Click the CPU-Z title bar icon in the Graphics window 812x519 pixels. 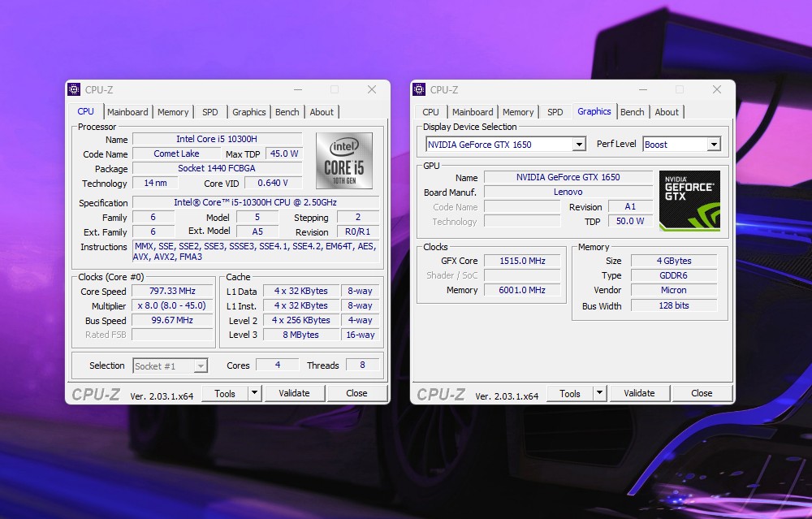click(x=419, y=89)
